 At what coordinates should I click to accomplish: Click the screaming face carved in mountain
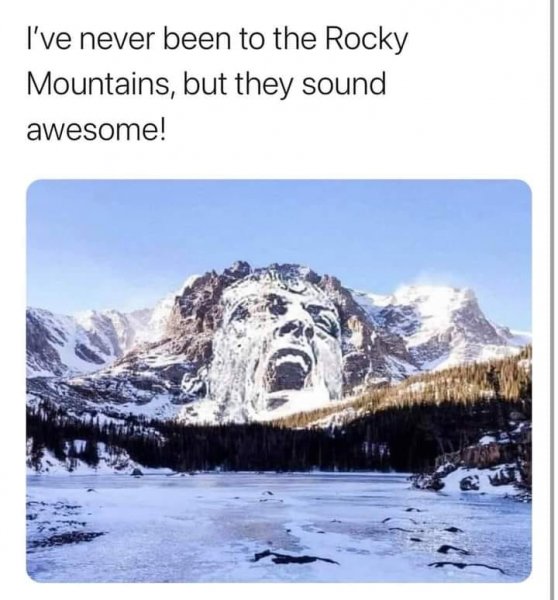pyautogui.click(x=279, y=344)
